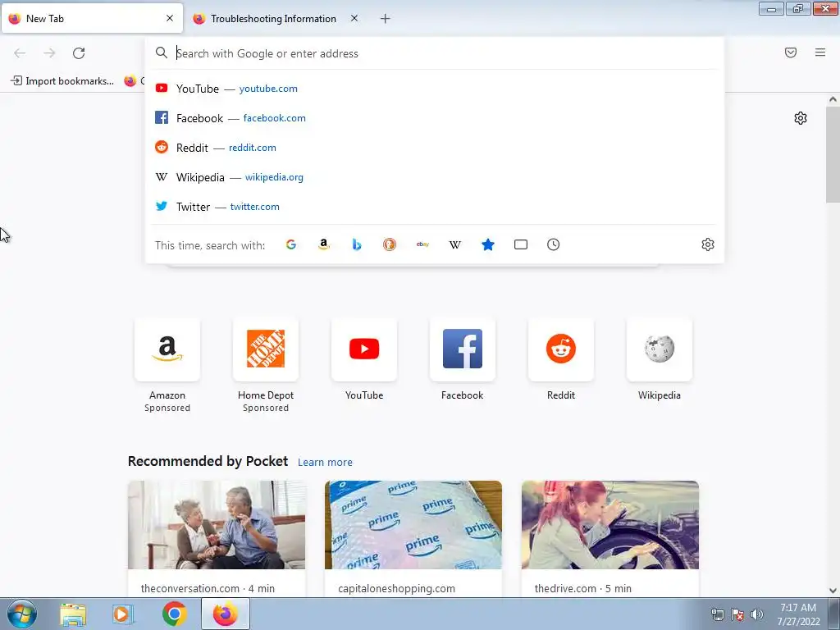Search this time with Bing icon

tap(357, 244)
